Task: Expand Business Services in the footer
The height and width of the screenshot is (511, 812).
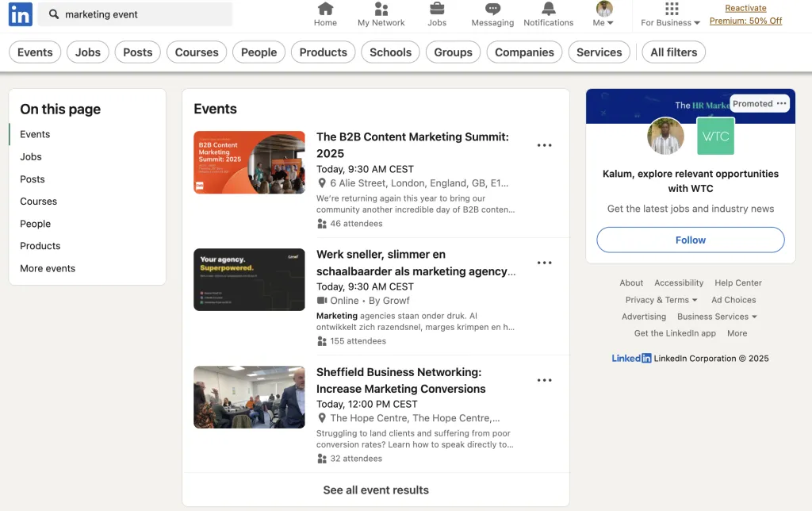Action: click(718, 316)
